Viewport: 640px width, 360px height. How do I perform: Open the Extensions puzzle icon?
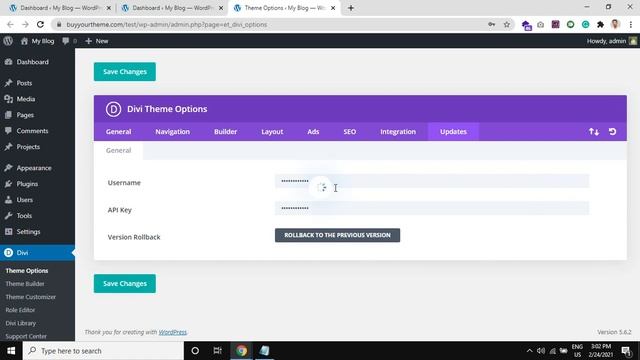point(600,24)
